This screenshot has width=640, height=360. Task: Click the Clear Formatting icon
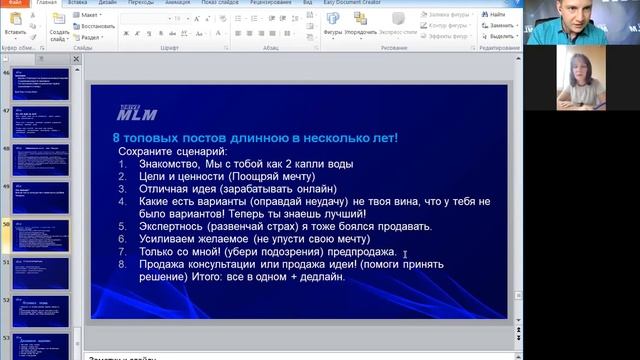(223, 19)
